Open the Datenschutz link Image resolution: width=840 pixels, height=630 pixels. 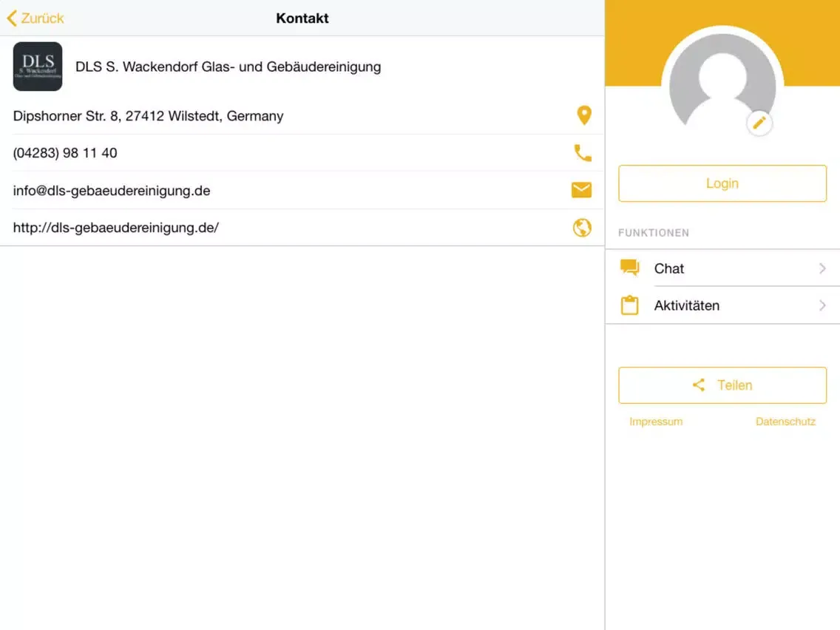785,421
